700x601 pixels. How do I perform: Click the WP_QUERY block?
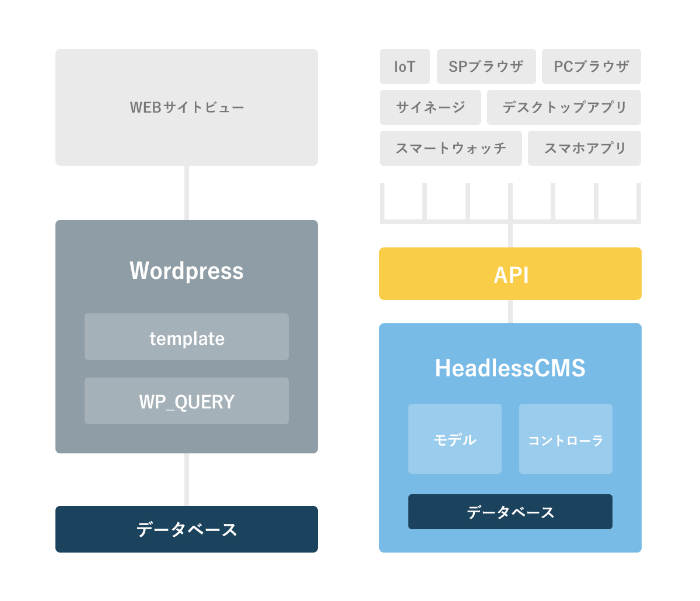coord(187,401)
